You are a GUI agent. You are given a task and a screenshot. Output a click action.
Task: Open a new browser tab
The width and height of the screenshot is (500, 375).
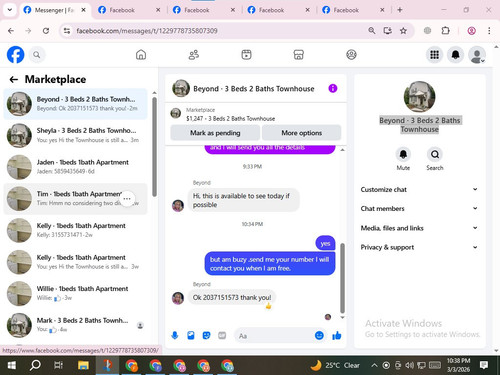(400, 10)
